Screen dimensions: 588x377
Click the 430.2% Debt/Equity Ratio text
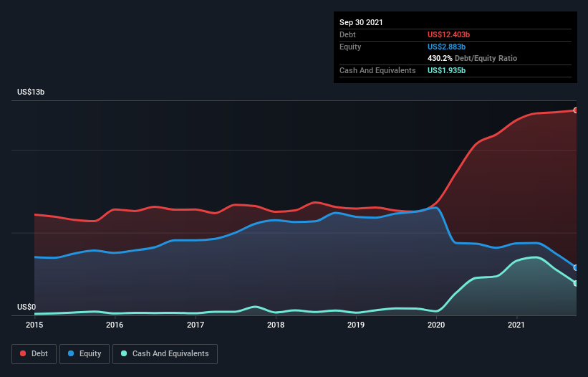(x=472, y=58)
